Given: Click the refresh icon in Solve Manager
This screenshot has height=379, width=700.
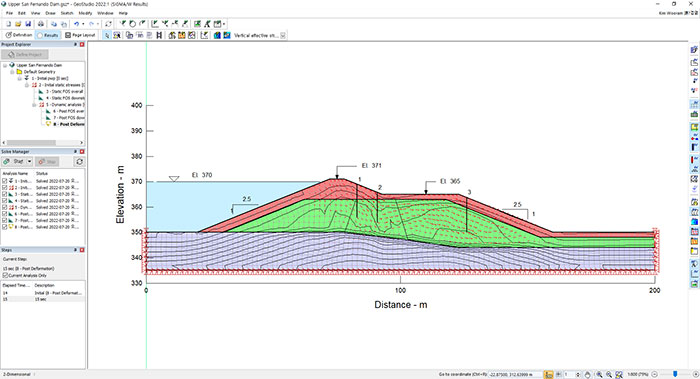Looking at the screenshot, I should [x=79, y=162].
